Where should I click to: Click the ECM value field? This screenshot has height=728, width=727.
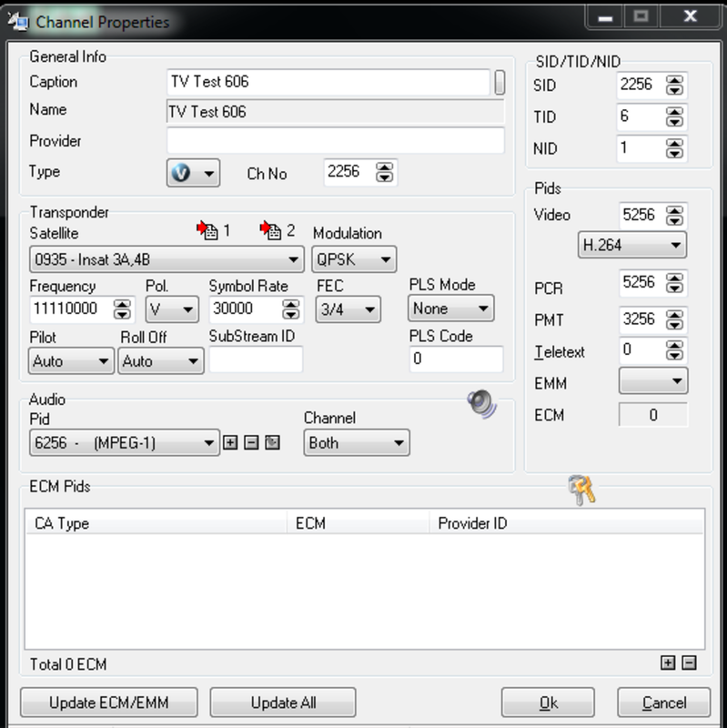click(653, 415)
